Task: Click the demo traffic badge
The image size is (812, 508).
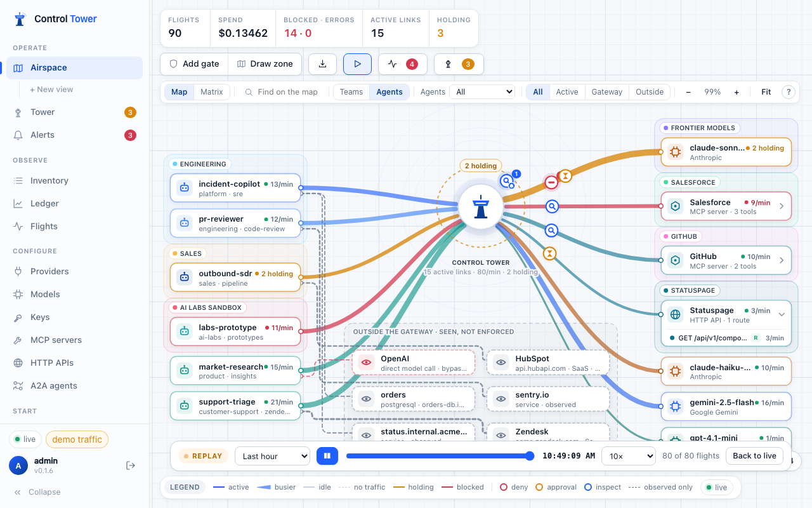Action: pyautogui.click(x=77, y=439)
